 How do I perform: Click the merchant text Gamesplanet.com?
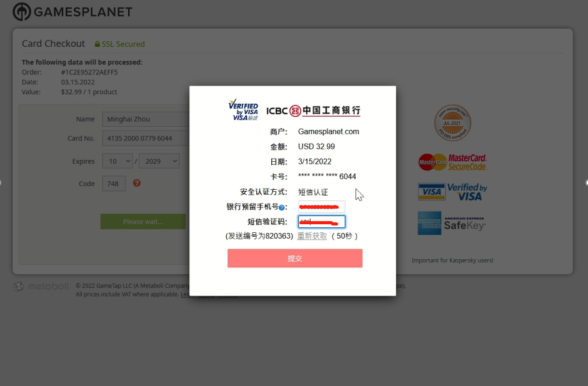pyautogui.click(x=329, y=132)
